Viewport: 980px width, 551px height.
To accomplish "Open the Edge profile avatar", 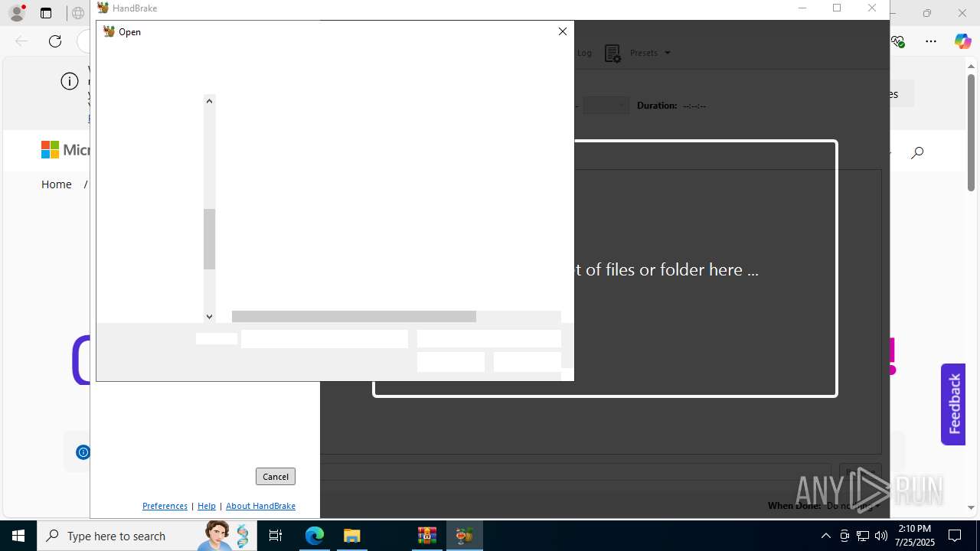I will pyautogui.click(x=16, y=13).
